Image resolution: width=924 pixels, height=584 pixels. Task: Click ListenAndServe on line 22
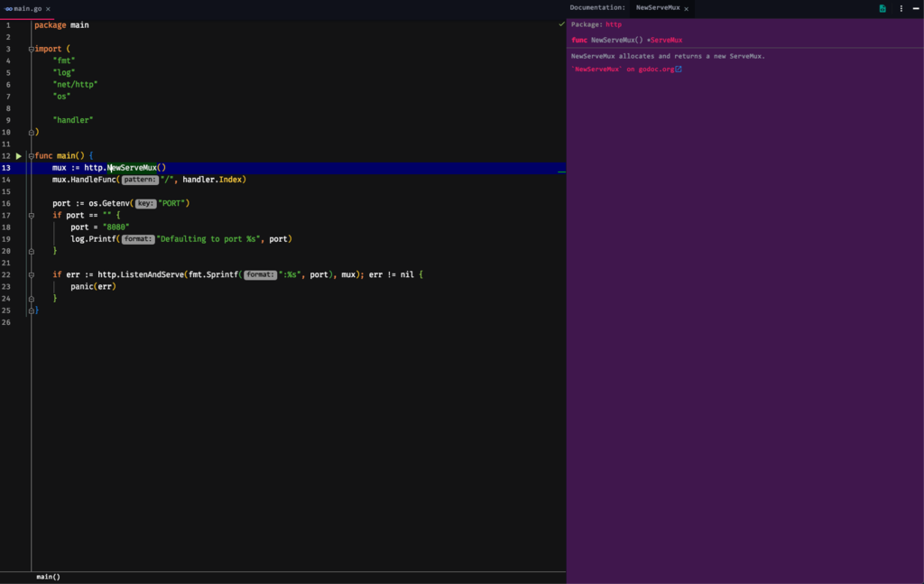coord(152,274)
